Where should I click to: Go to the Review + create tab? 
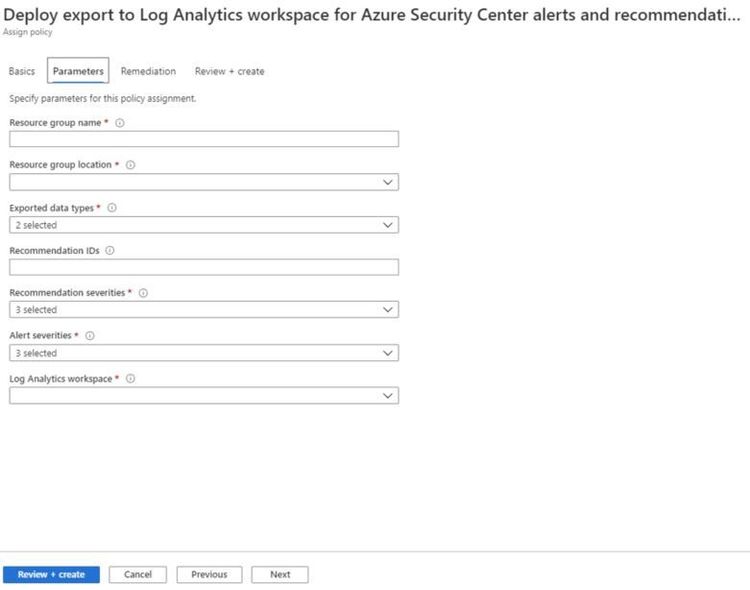[229, 71]
